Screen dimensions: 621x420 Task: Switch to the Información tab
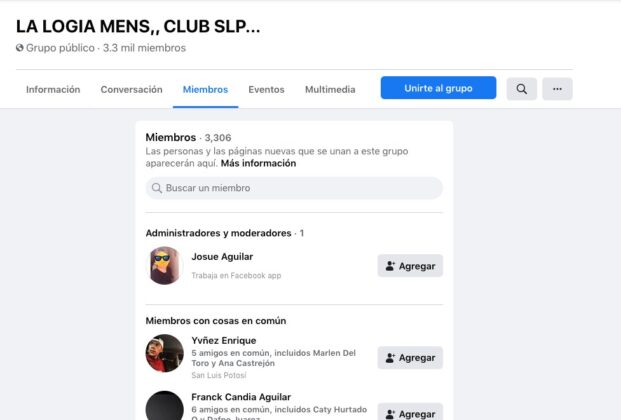coord(53,90)
